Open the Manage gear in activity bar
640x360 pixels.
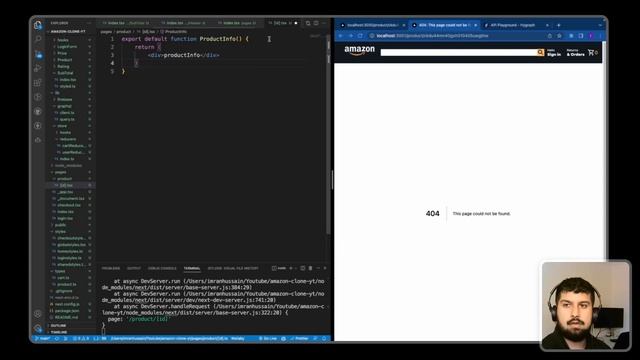(x=38, y=328)
